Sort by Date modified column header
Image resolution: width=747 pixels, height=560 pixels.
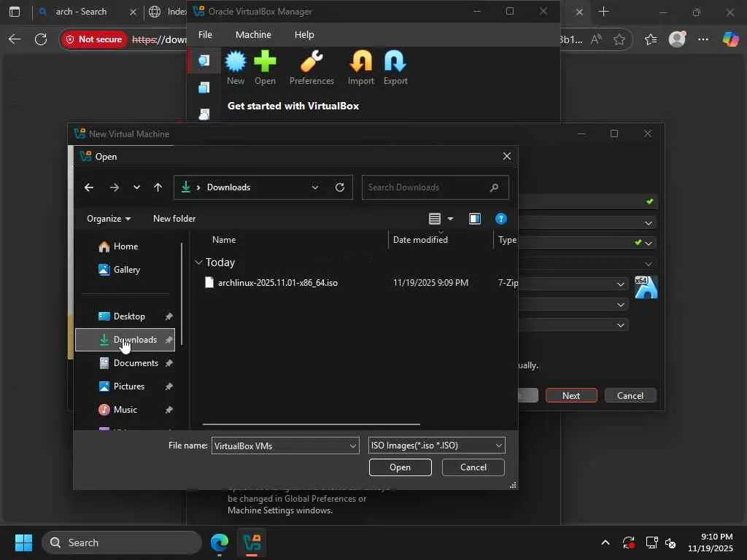(x=420, y=239)
